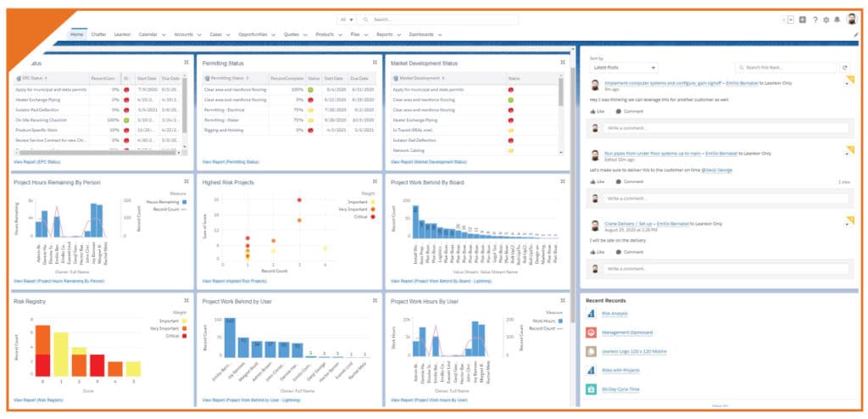
Task: Open the user profile avatar
Action: [x=851, y=20]
